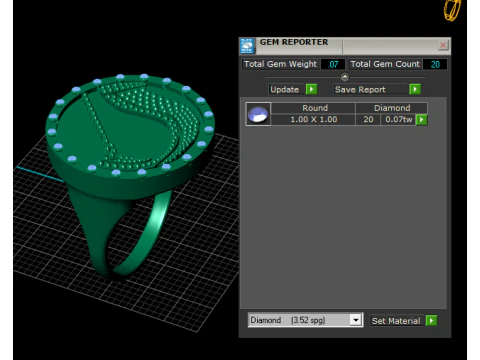Click the Total Gem Weight value .07
Image resolution: width=480 pixels, height=360 pixels.
333,64
